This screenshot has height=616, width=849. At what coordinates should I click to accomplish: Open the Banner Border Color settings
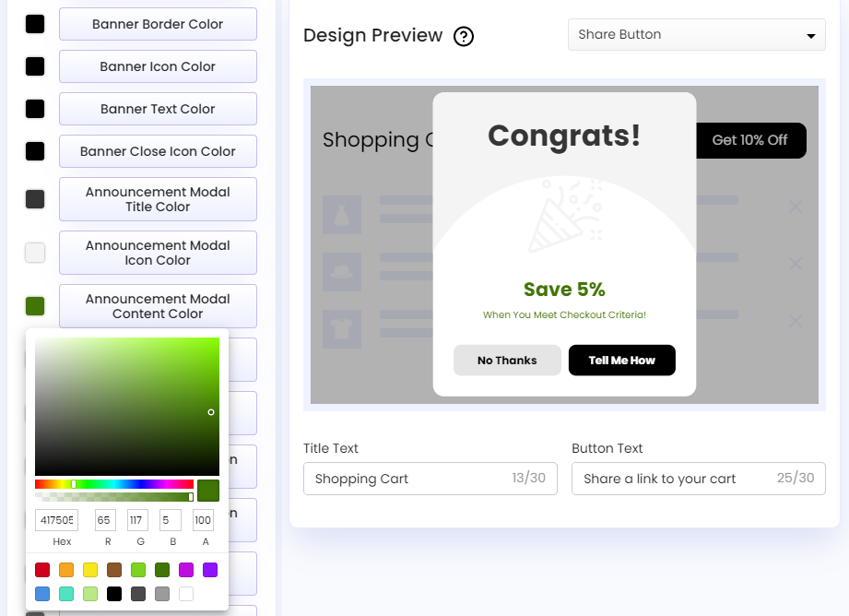point(158,24)
